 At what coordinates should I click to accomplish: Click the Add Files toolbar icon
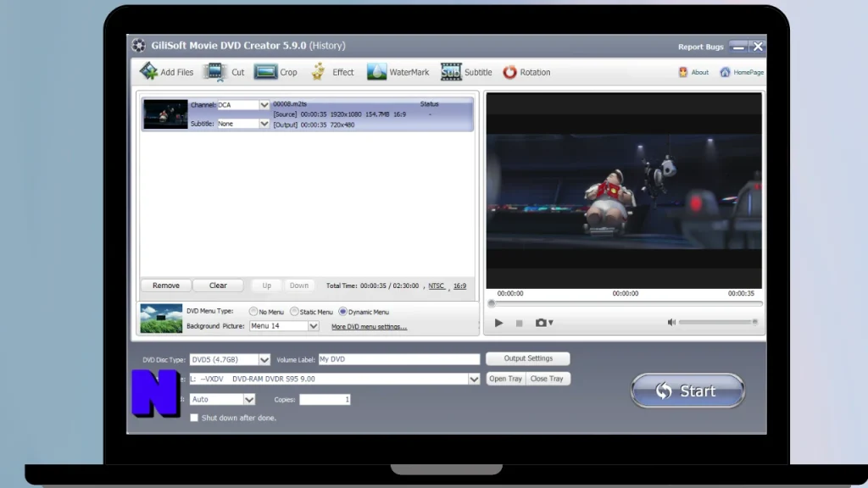tap(148, 71)
